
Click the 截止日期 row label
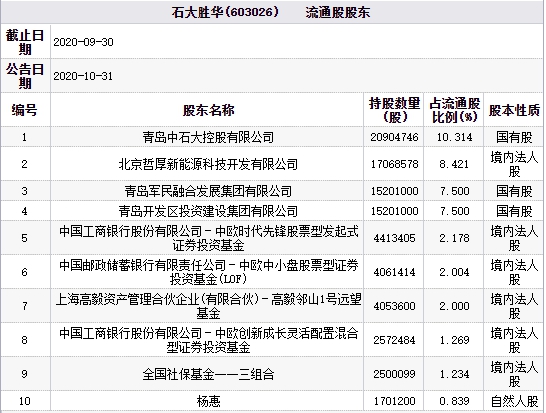(x=25, y=42)
